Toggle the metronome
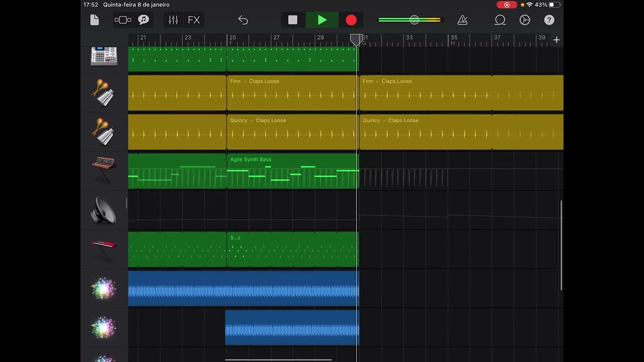This screenshot has width=644, height=362. click(x=462, y=20)
